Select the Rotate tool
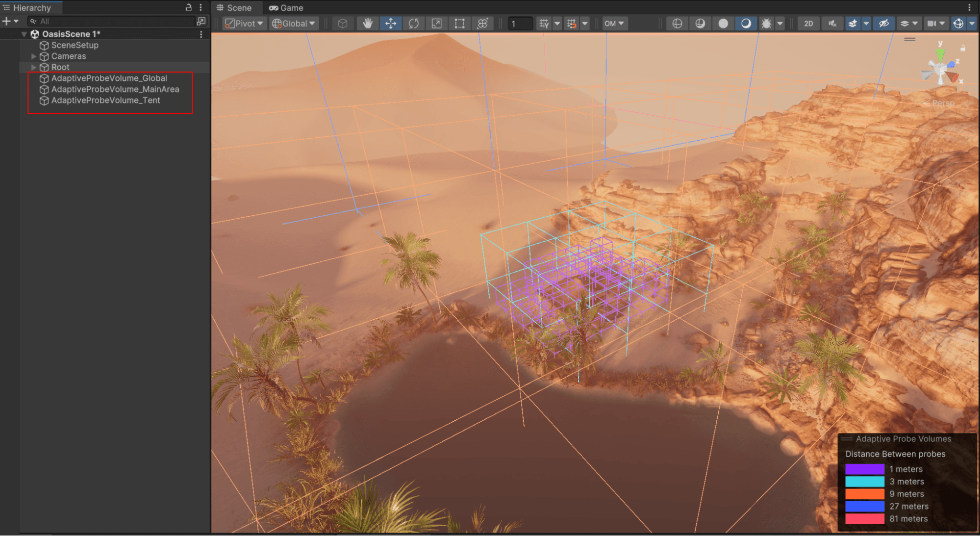 (414, 24)
